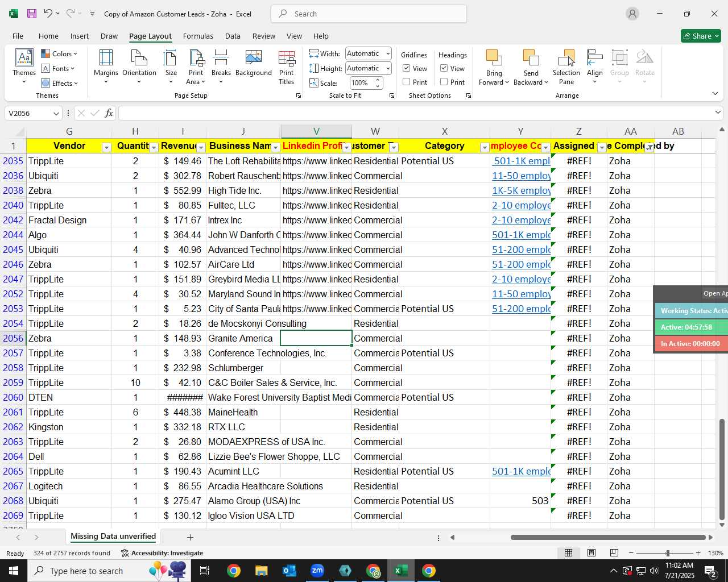The image size is (728, 582).
Task: Open the Width scale dropdown
Action: tap(388, 53)
